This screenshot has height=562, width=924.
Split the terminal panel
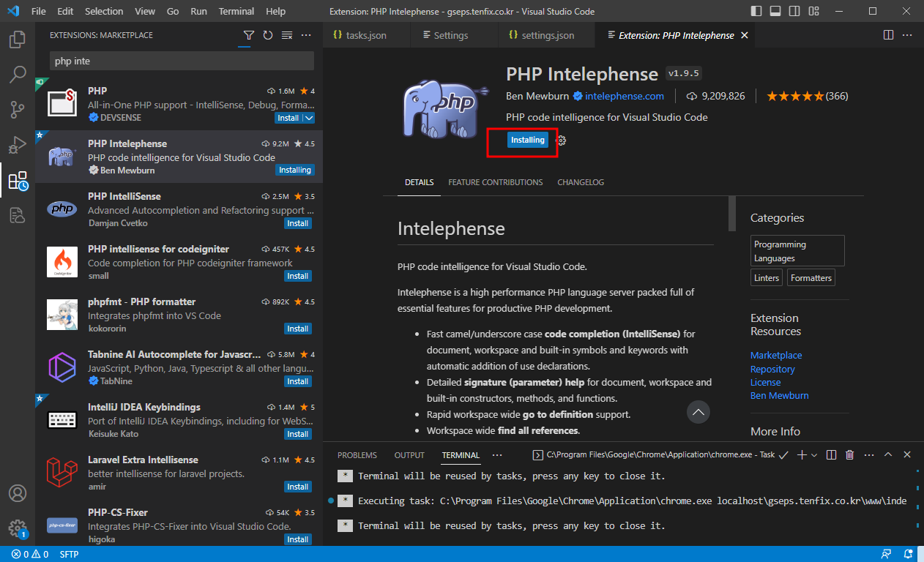(831, 454)
